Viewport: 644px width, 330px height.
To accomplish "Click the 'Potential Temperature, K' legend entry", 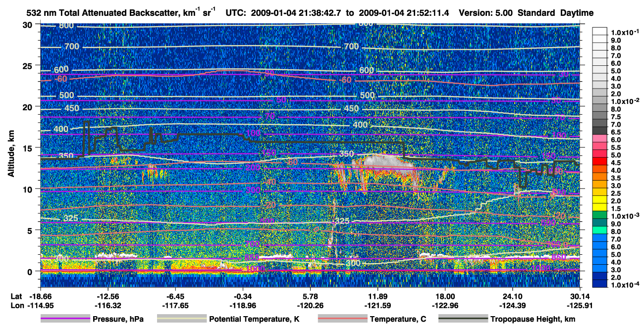I will (228, 320).
